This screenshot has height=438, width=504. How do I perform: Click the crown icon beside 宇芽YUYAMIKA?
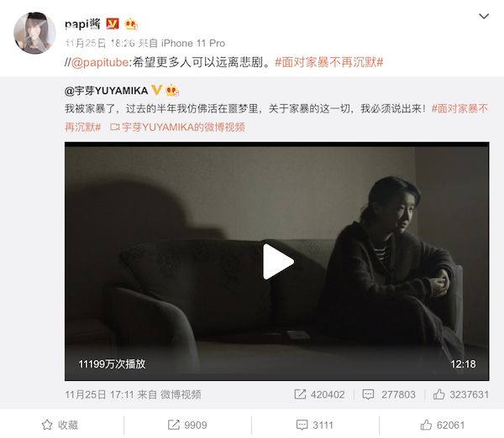coord(172,91)
